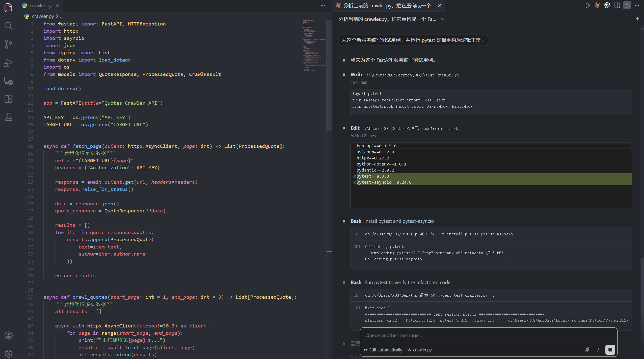Open the editor More Actions ellipsis menu
This screenshot has height=359, width=644.
pyautogui.click(x=323, y=5)
